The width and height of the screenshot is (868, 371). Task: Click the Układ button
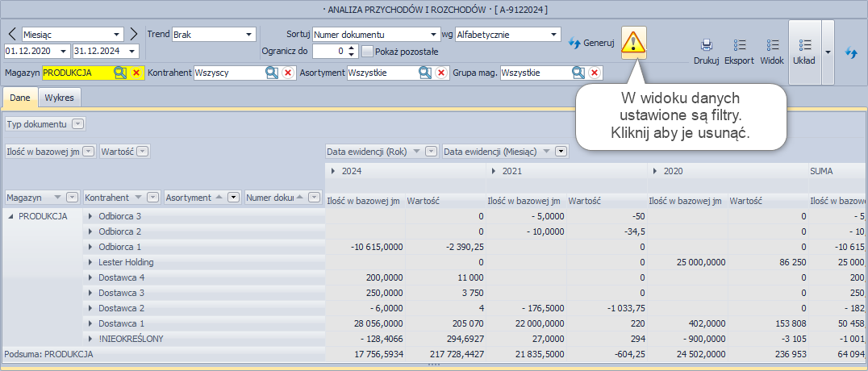[x=803, y=52]
